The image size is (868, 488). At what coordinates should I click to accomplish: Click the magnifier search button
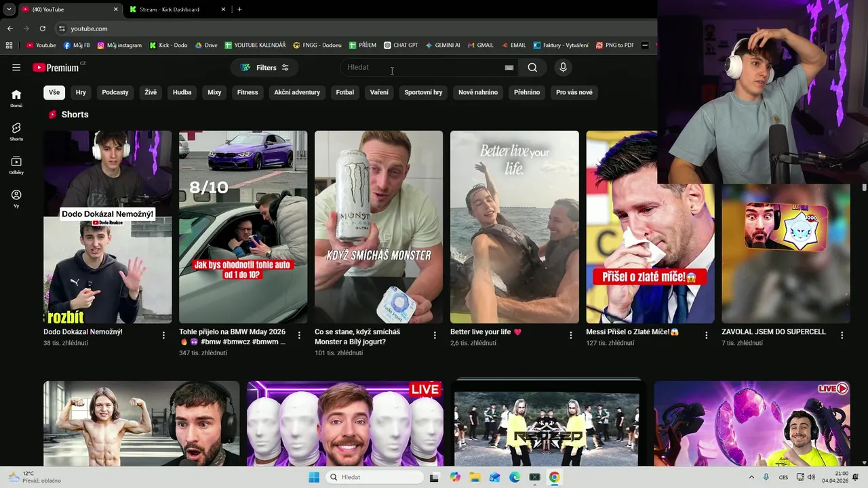(x=532, y=67)
